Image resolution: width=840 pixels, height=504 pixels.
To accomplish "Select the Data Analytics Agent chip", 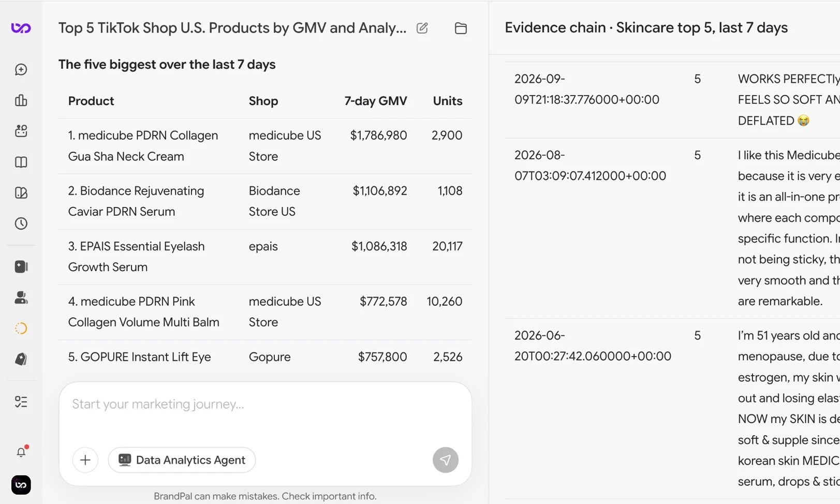I will pyautogui.click(x=182, y=459).
